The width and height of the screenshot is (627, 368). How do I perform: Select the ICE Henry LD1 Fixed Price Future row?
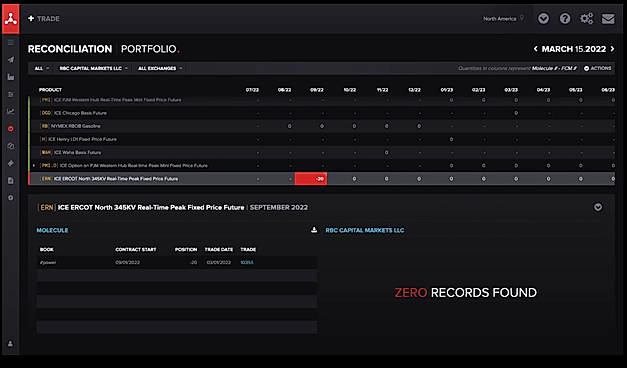(x=322, y=139)
